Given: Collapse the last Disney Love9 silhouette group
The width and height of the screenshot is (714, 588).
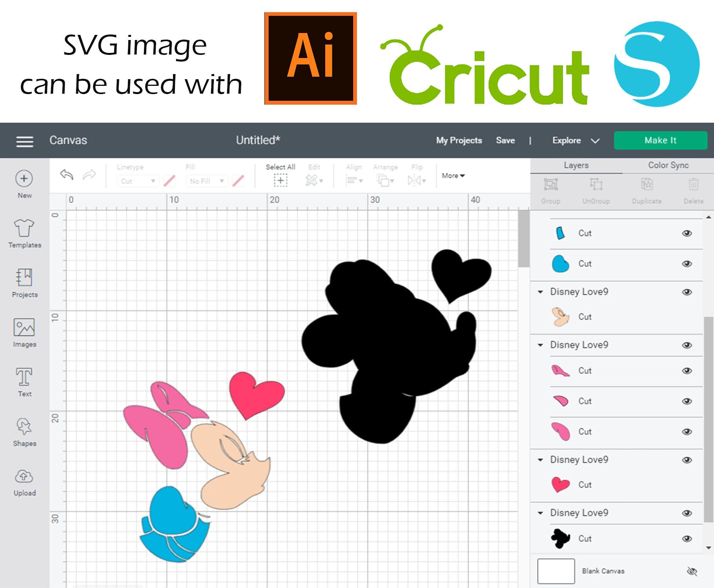Looking at the screenshot, I should point(540,513).
